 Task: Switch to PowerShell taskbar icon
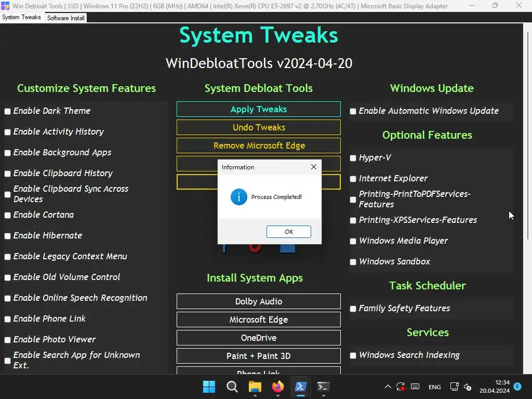[x=301, y=387]
